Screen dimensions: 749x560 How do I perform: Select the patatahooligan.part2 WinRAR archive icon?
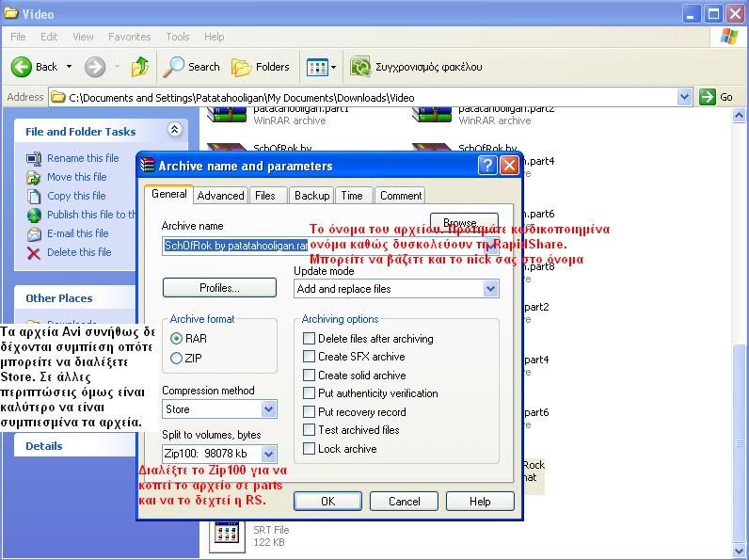[x=431, y=115]
